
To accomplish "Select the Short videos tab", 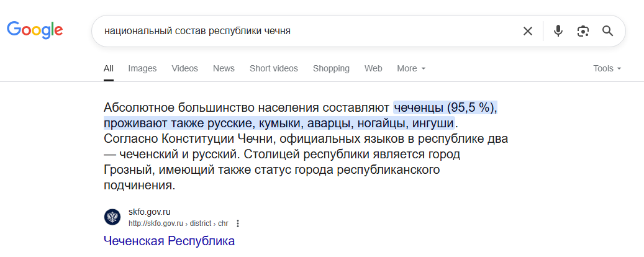I will (274, 68).
